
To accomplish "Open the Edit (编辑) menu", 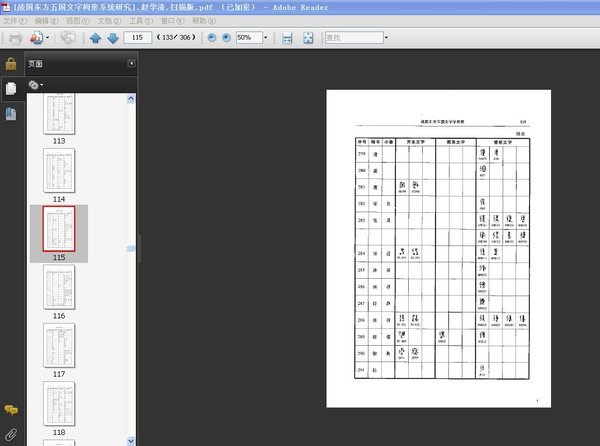I will (x=46, y=21).
